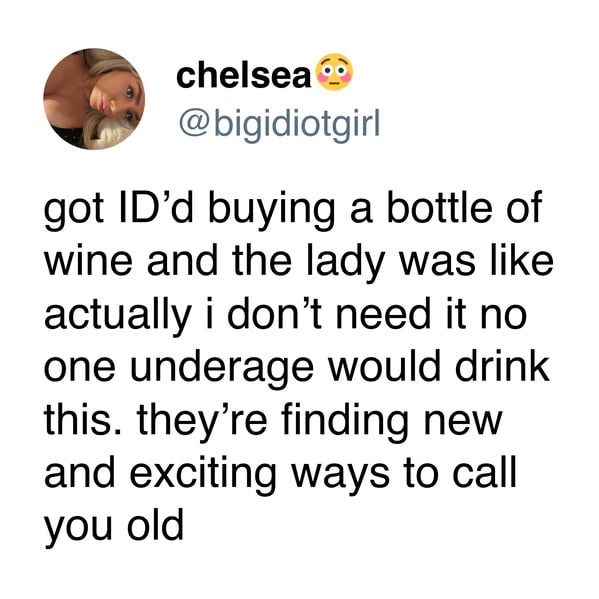Click the word "they're" in the tweet
599x599 pixels.
tap(202, 421)
